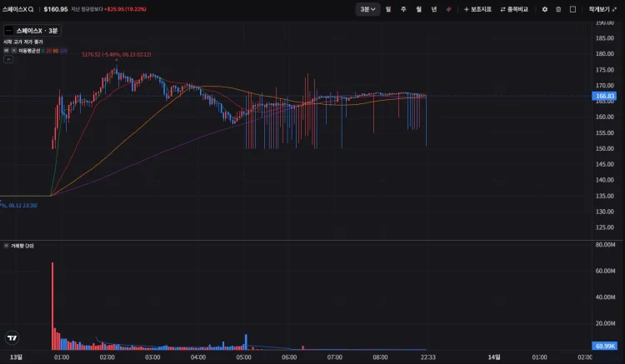Click the 시작 고가 저가 종가 OHLC legend
The height and width of the screenshot is (364, 625).
point(23,42)
